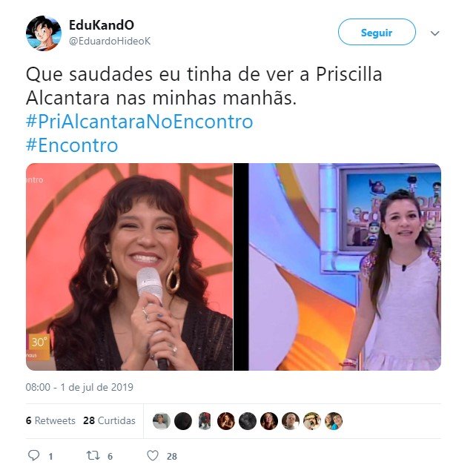Click the reply speech bubble icon
456x476 pixels.
pyautogui.click(x=33, y=455)
